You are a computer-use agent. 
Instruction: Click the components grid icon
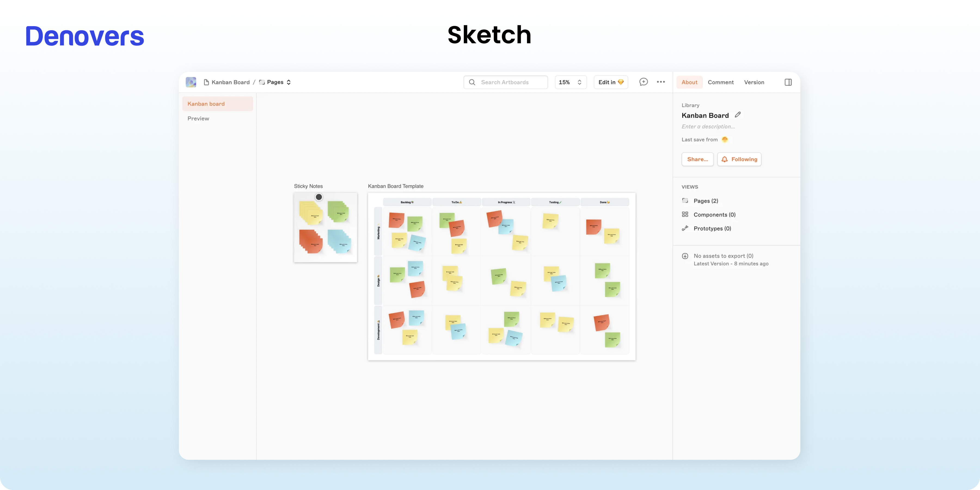click(x=685, y=214)
